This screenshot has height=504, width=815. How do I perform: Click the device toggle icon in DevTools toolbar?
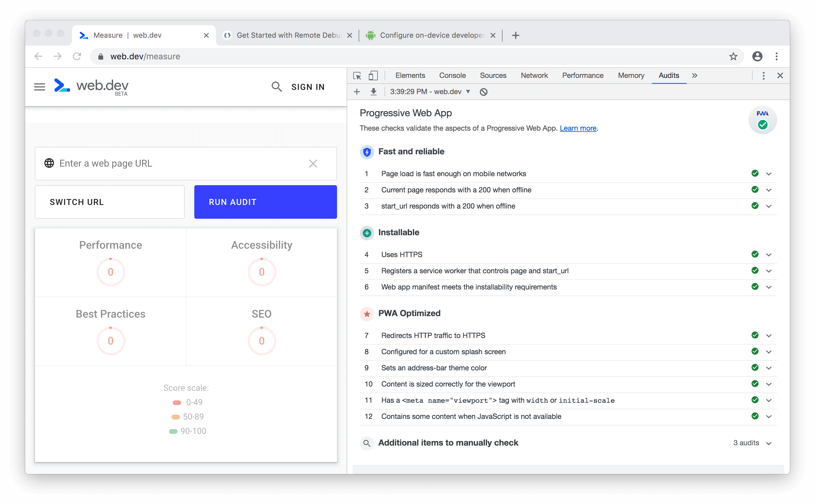tap(373, 76)
